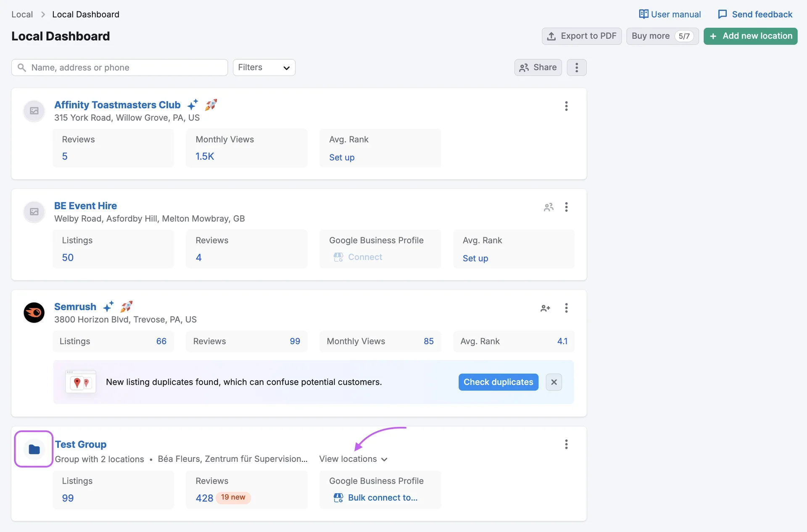
Task: Click the shared users icon on BE Event Hire
Action: point(549,207)
